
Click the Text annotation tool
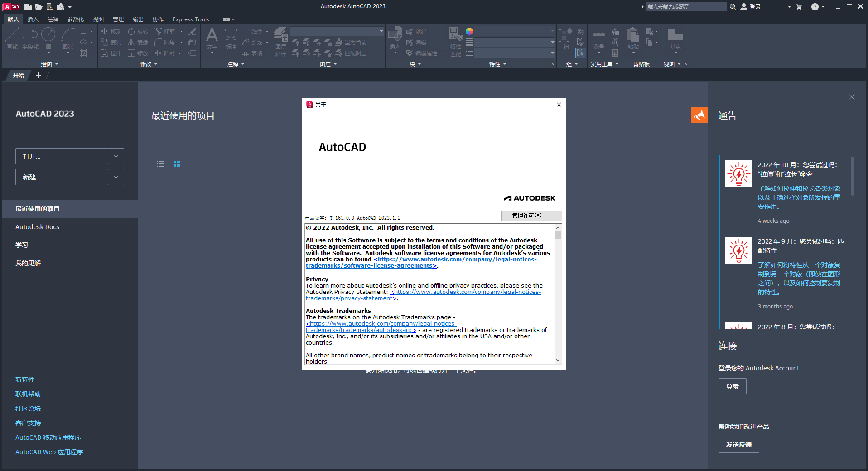[212, 38]
